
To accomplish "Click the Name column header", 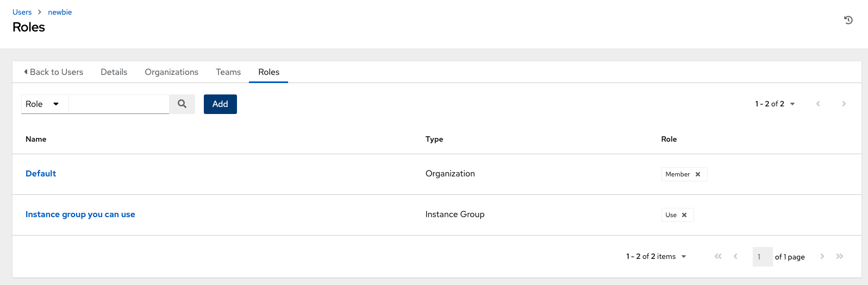I will coord(36,139).
